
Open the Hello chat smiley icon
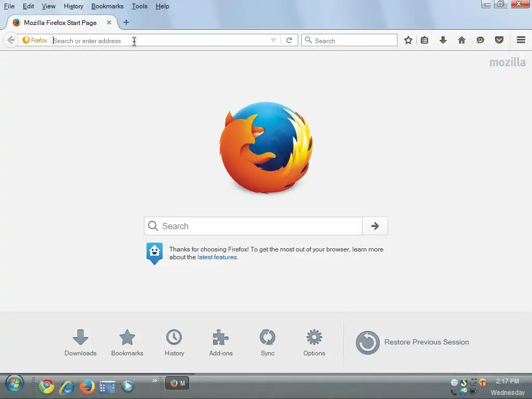[480, 41]
